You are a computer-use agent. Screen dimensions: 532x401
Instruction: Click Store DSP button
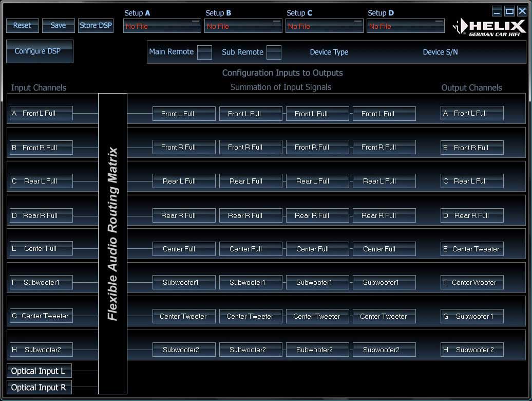96,26
